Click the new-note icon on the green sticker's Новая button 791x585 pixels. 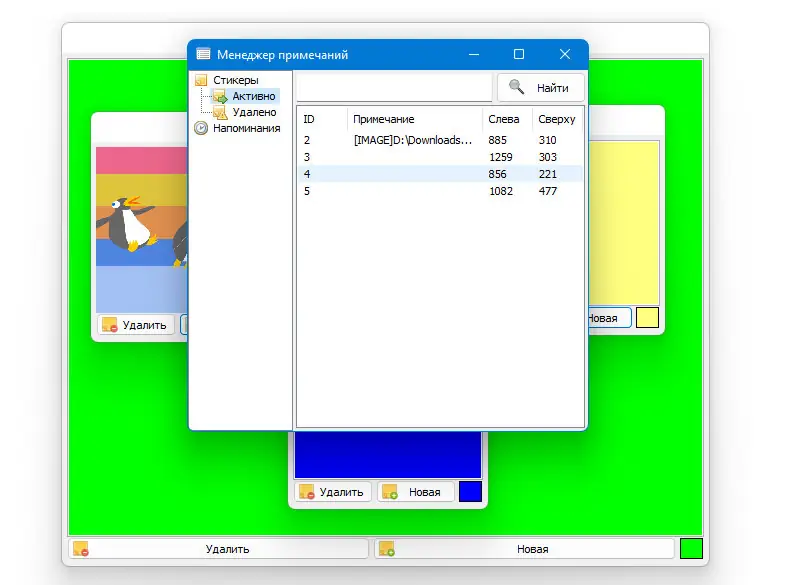(387, 549)
